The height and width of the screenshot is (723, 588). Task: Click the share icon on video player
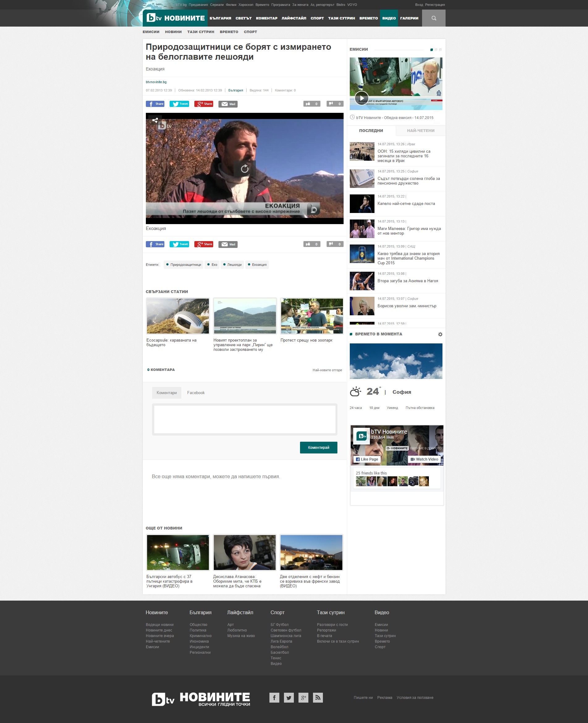(155, 120)
